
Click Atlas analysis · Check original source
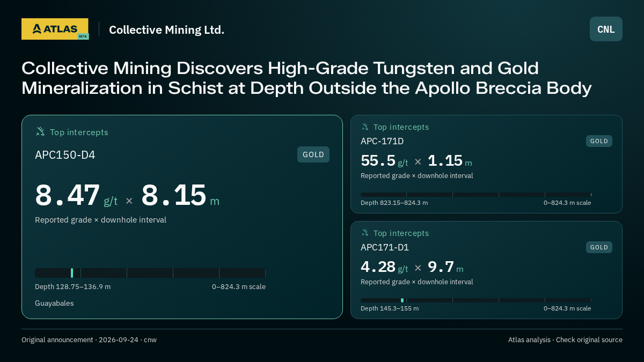click(x=565, y=340)
